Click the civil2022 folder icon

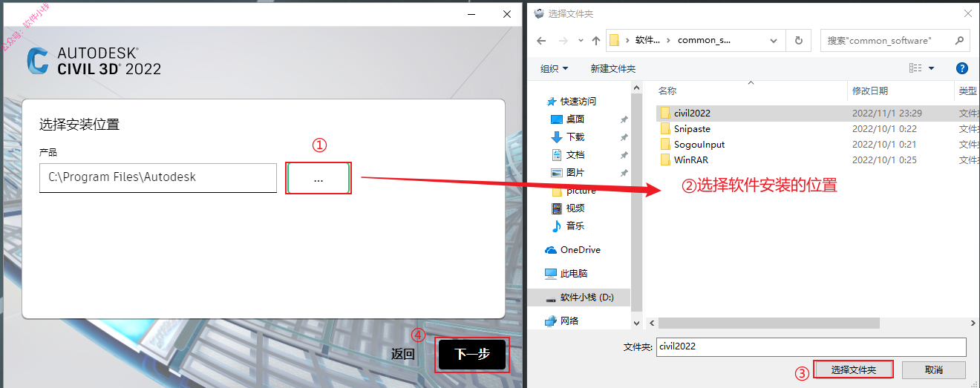tap(664, 113)
